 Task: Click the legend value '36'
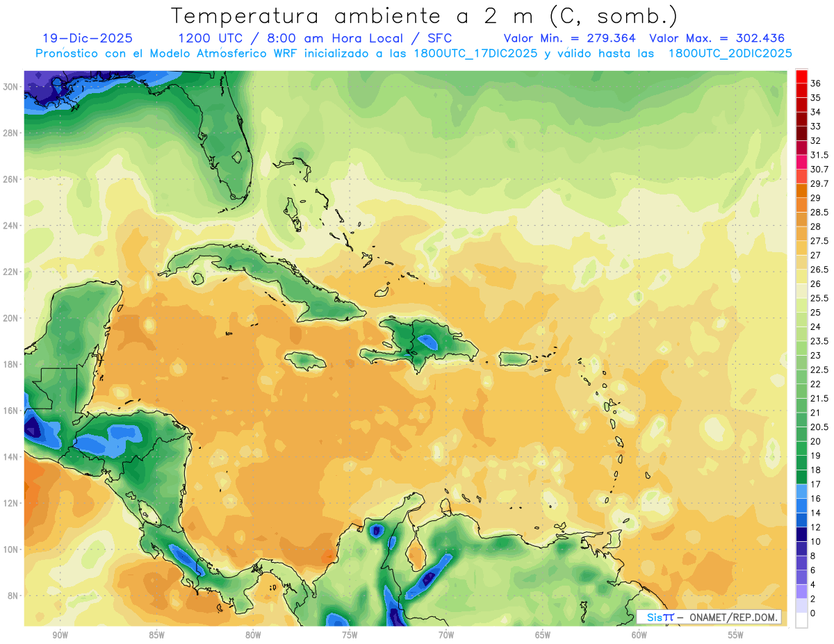tap(816, 83)
